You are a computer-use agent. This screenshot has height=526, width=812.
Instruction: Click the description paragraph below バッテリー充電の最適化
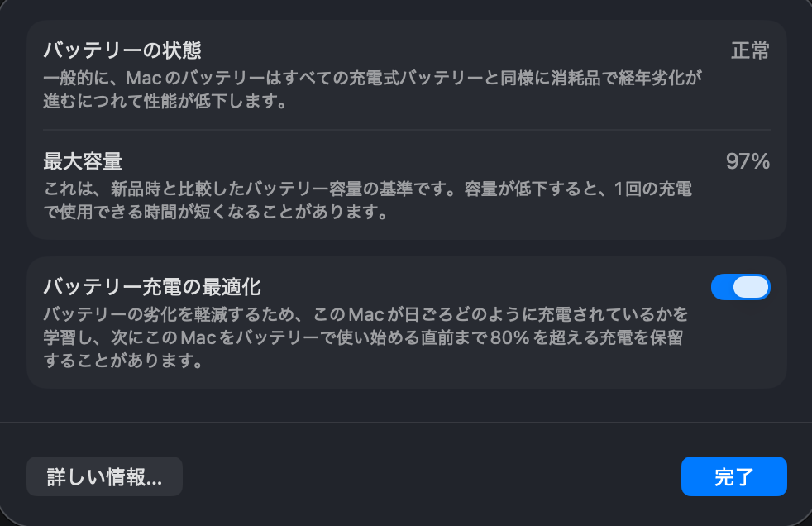click(364, 338)
